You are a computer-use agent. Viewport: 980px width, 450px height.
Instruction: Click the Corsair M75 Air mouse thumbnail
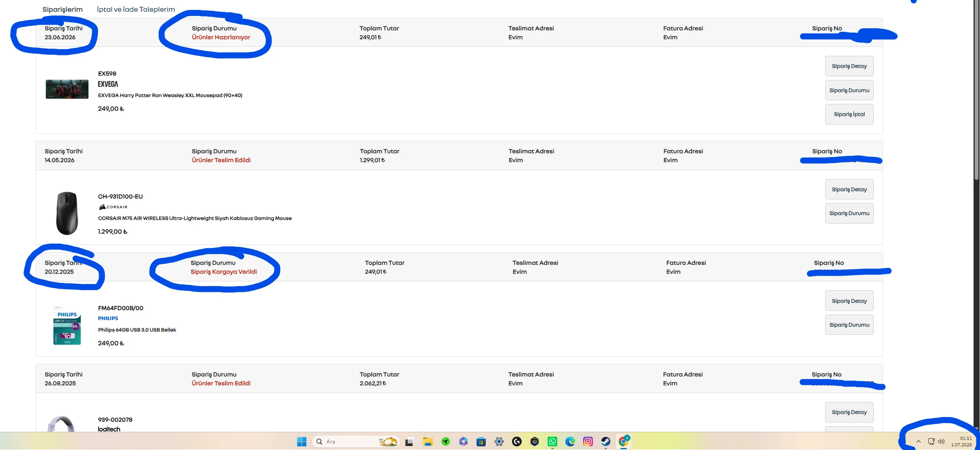[67, 213]
